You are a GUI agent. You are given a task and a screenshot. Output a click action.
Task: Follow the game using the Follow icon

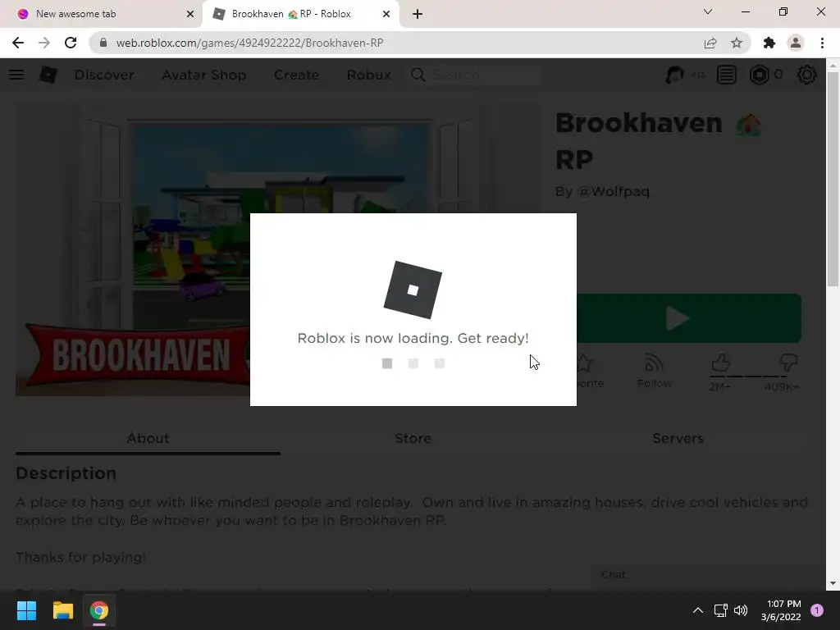pyautogui.click(x=654, y=363)
